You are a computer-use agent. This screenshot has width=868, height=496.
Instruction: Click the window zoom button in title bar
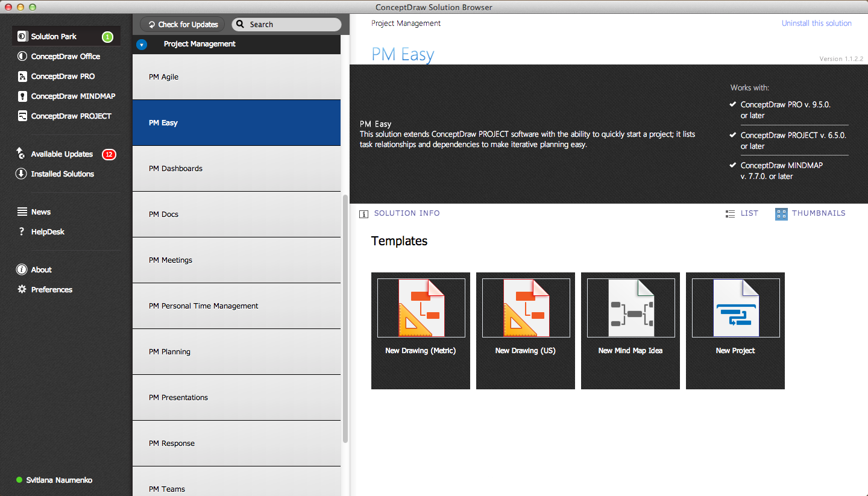pyautogui.click(x=33, y=7)
